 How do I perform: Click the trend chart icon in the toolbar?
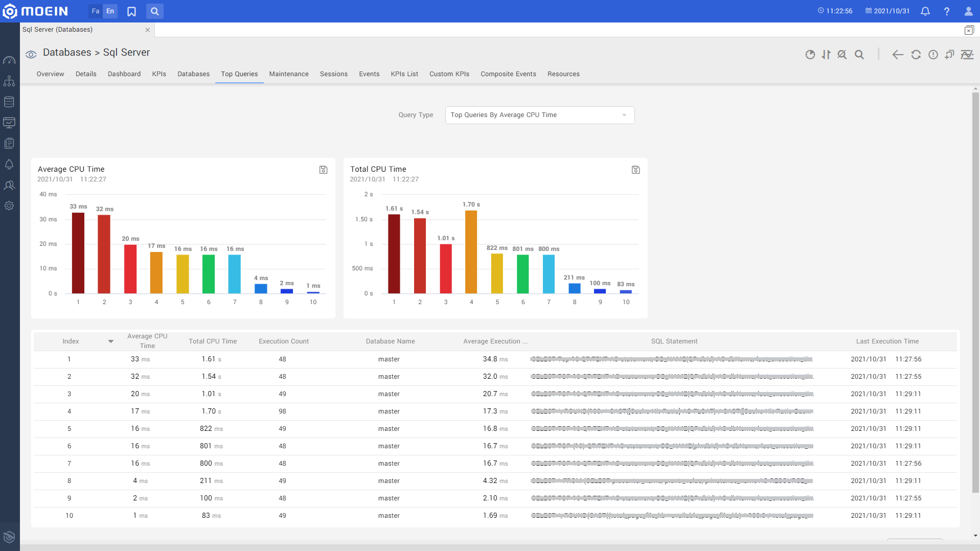click(x=967, y=55)
